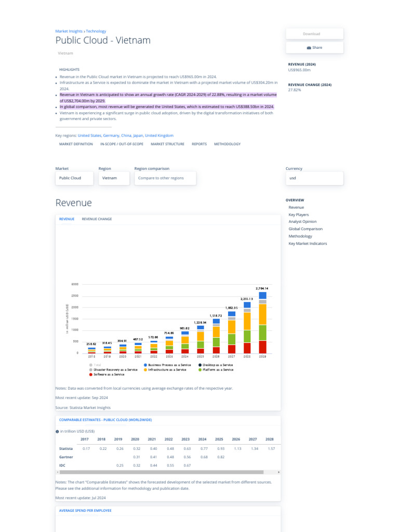Switch to the Revenue Change chart tab
399x532 pixels.
[x=97, y=219]
